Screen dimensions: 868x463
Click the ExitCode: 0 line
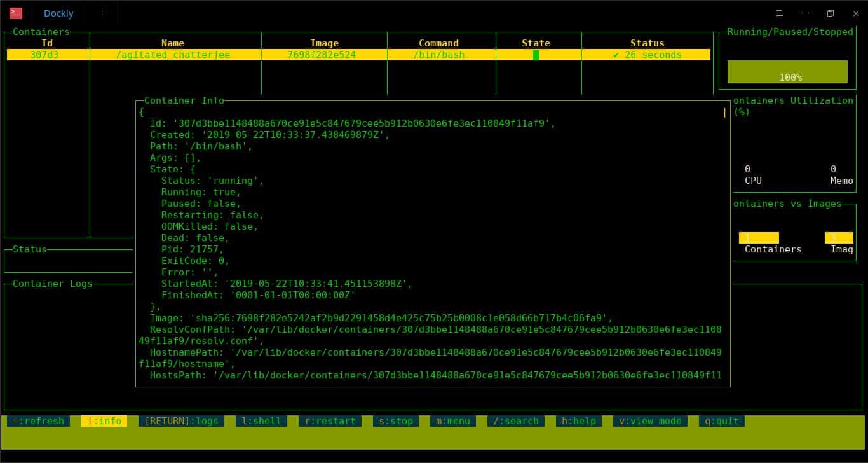pos(195,261)
